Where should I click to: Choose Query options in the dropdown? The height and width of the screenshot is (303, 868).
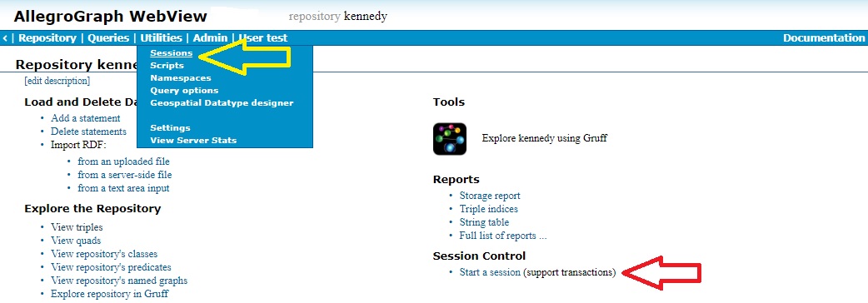tap(184, 90)
